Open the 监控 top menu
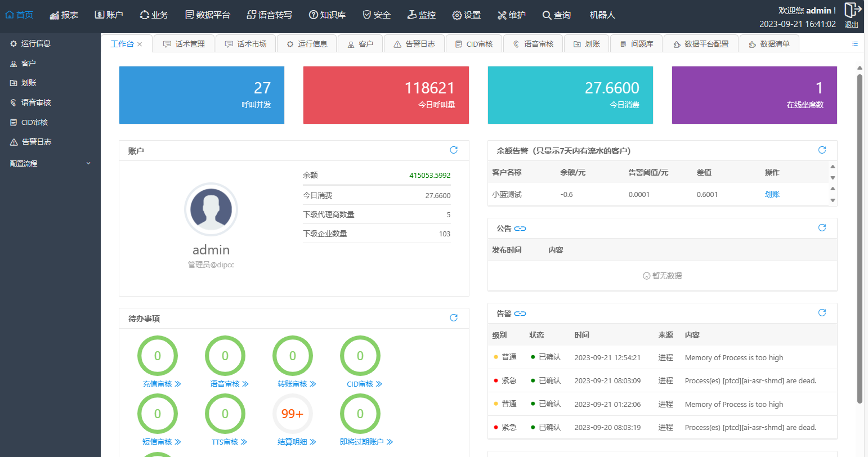 point(422,15)
